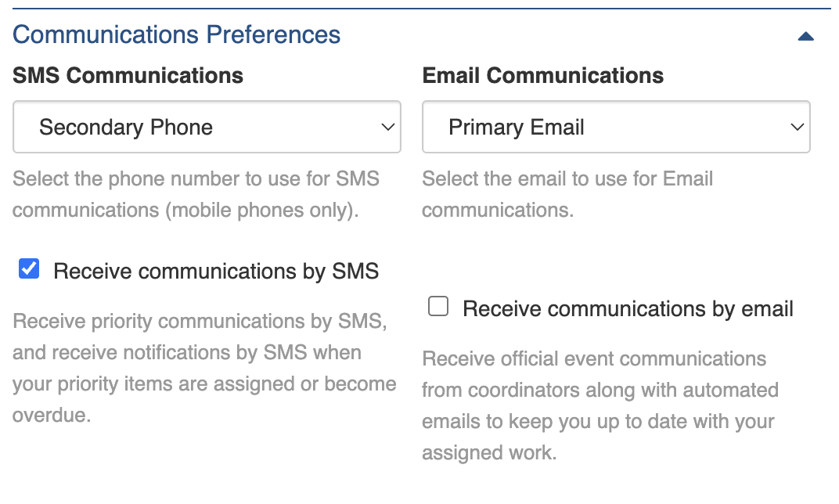
Task: Uncheck Receive communications by SMS checkbox
Action: pyautogui.click(x=29, y=270)
